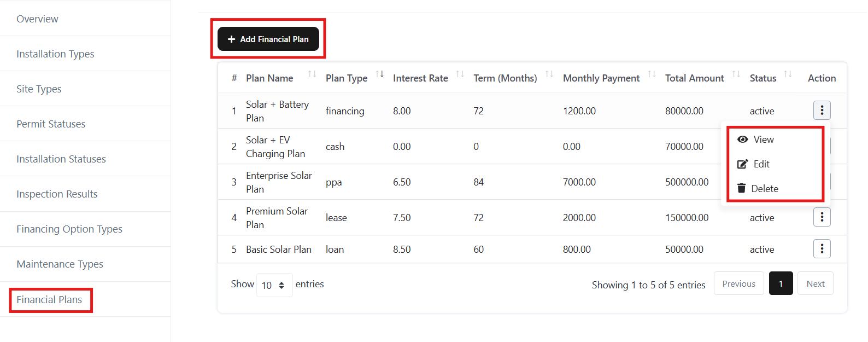Sort table by Status arrows
The width and height of the screenshot is (868, 342).
[787, 74]
